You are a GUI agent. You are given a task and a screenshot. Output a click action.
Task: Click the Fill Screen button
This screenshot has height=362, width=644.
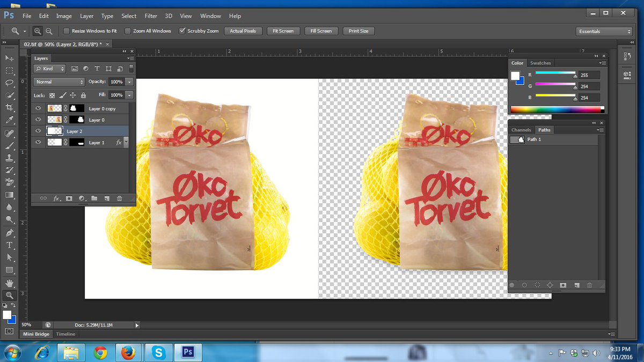click(x=321, y=31)
